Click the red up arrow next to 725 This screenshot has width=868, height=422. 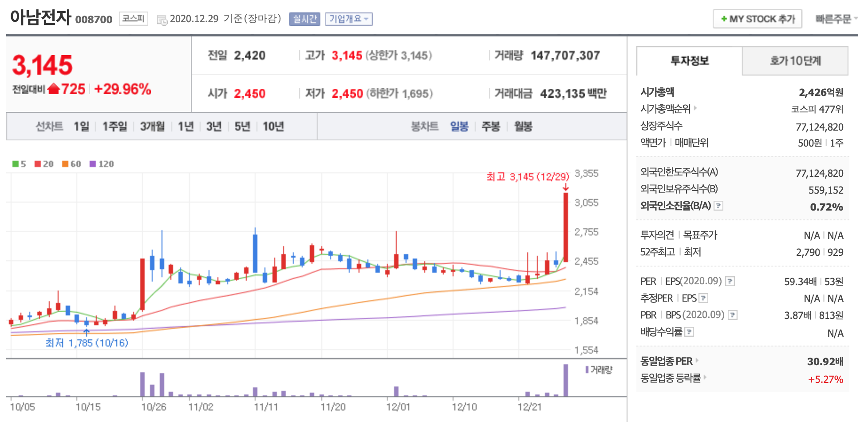click(53, 89)
